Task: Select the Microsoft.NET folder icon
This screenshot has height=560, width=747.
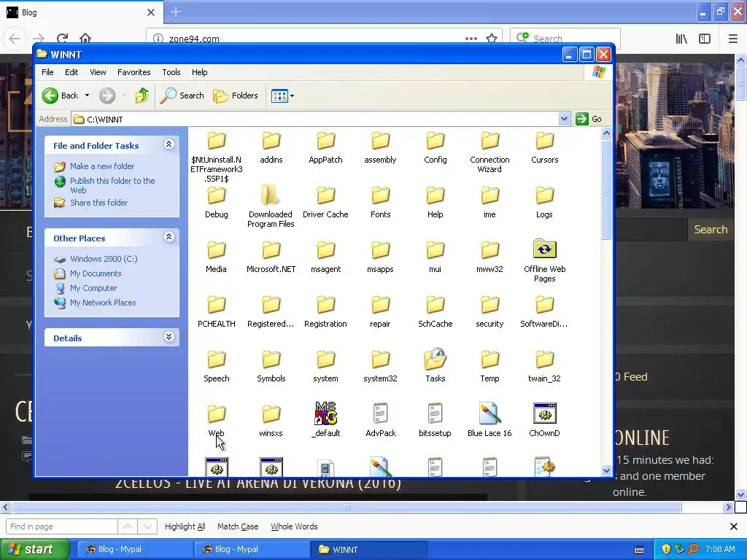Action: [x=271, y=251]
